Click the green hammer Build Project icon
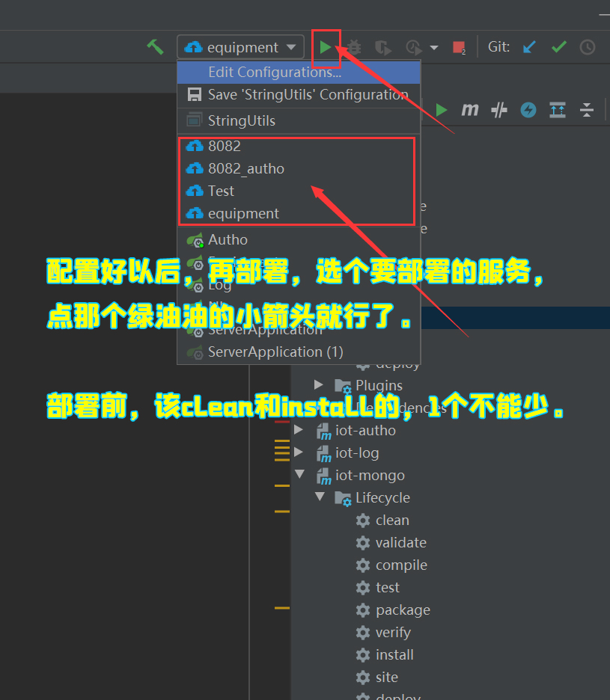Viewport: 610px width, 700px height. pos(156,47)
